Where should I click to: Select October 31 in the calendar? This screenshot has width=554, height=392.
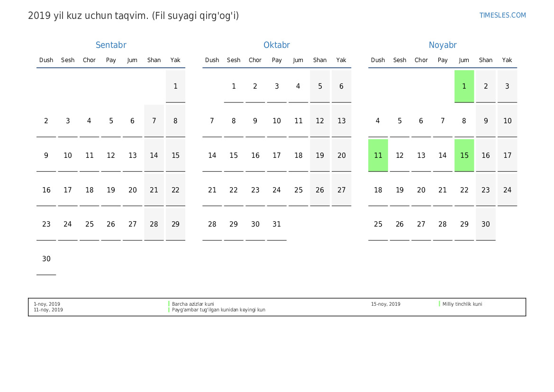coord(277,224)
